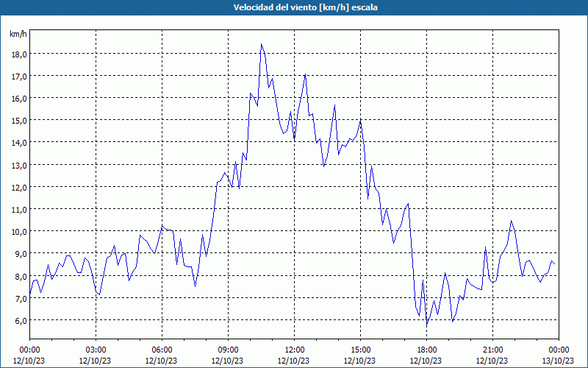Click the 8,0 y-axis label
This screenshot has height=368, width=588.
coord(21,277)
